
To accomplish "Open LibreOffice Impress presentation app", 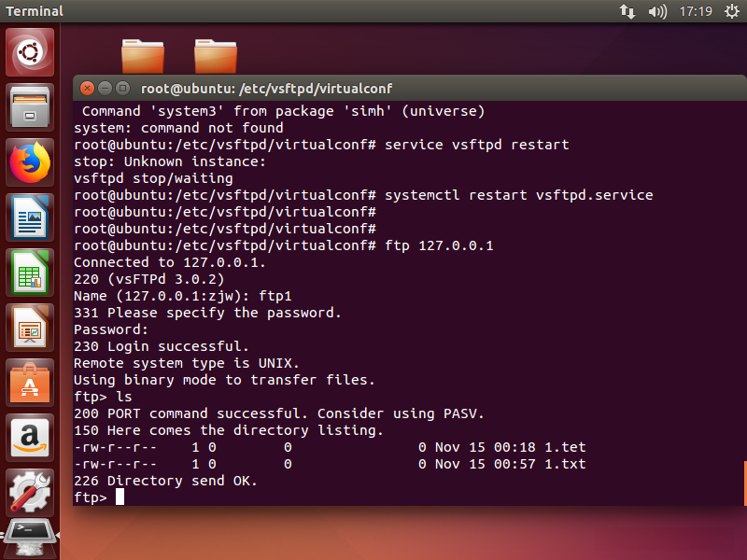I will pos(30,328).
